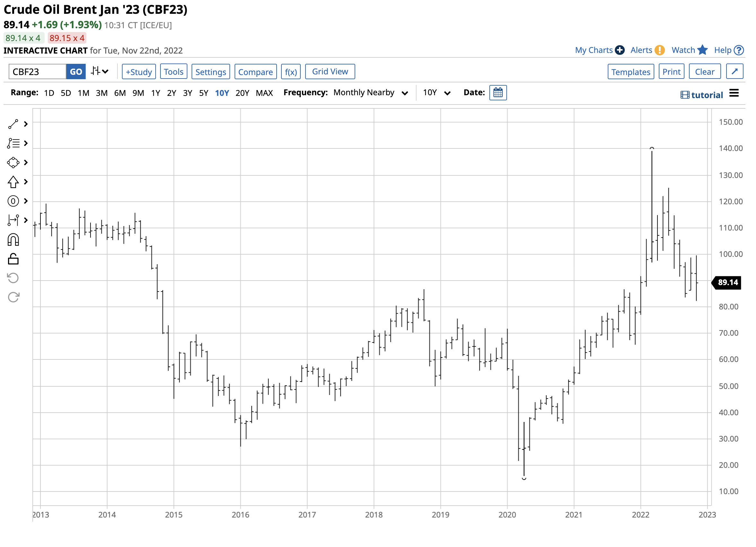Select the 10Y range
Screen dimensions: 756x547
coord(222,93)
